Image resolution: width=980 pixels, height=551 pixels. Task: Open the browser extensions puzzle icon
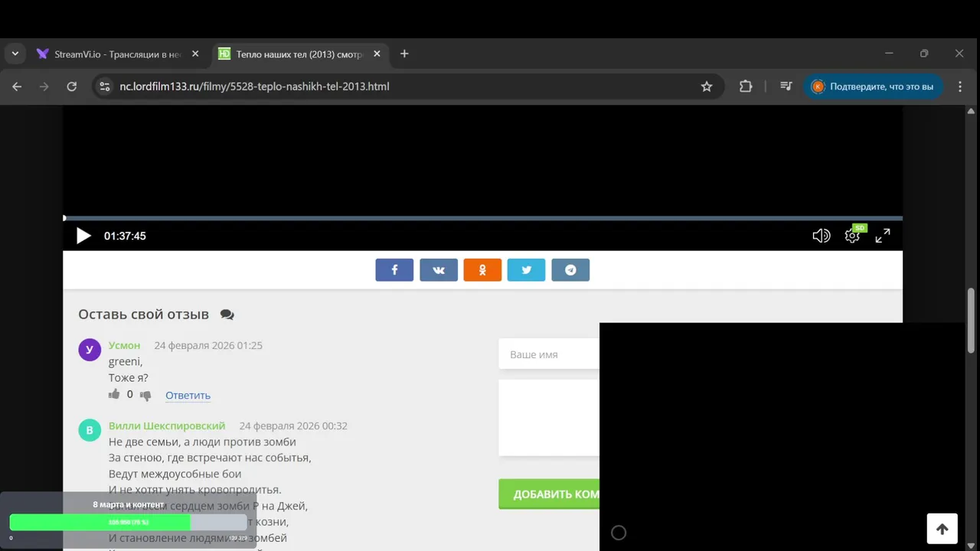746,86
